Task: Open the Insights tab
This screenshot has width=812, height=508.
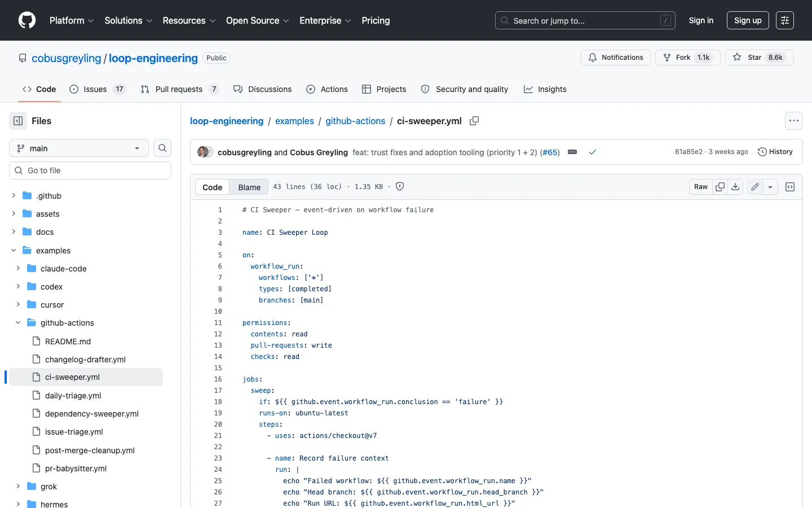Action: [545, 89]
